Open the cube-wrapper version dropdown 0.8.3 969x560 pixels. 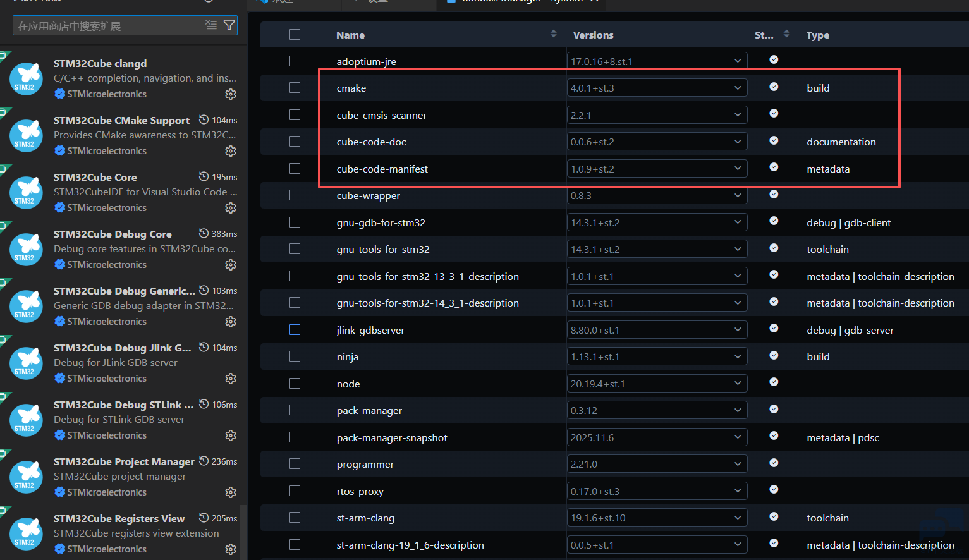point(657,195)
